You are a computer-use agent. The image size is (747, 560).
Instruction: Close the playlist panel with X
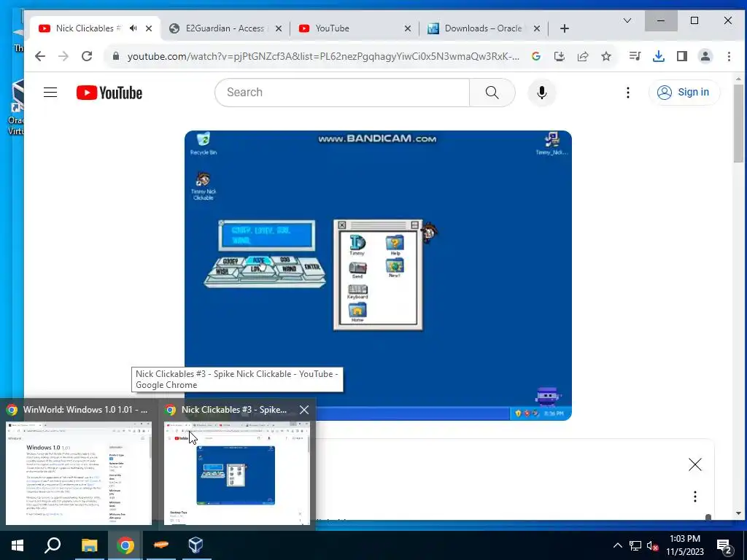pos(695,464)
